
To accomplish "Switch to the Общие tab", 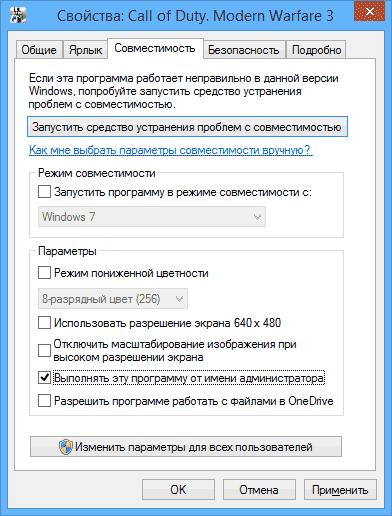I will point(39,50).
